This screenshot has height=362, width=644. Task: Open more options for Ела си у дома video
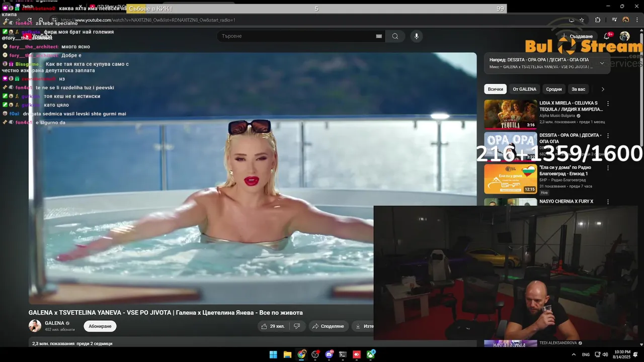click(608, 168)
